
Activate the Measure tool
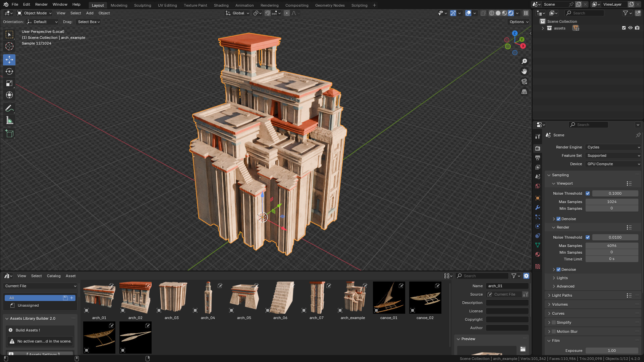tap(9, 120)
